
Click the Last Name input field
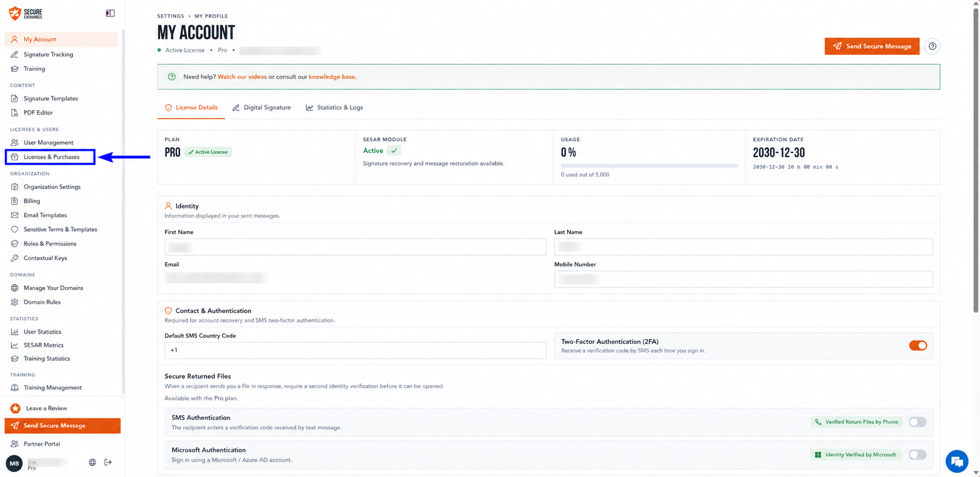pyautogui.click(x=743, y=247)
